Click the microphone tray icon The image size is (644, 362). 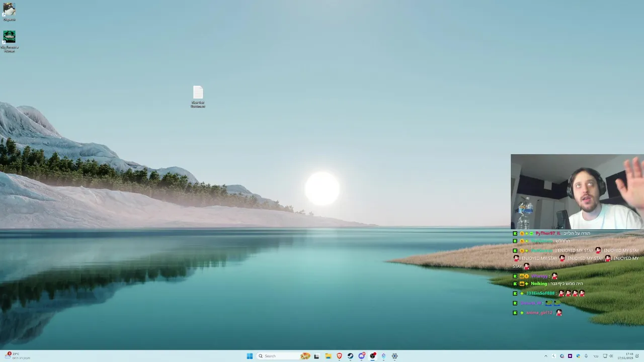click(x=586, y=356)
